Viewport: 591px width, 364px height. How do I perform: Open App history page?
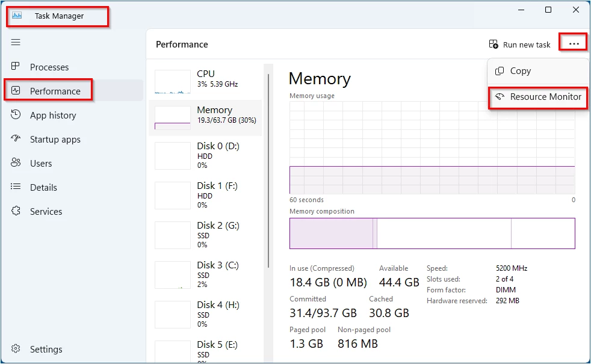(73, 116)
